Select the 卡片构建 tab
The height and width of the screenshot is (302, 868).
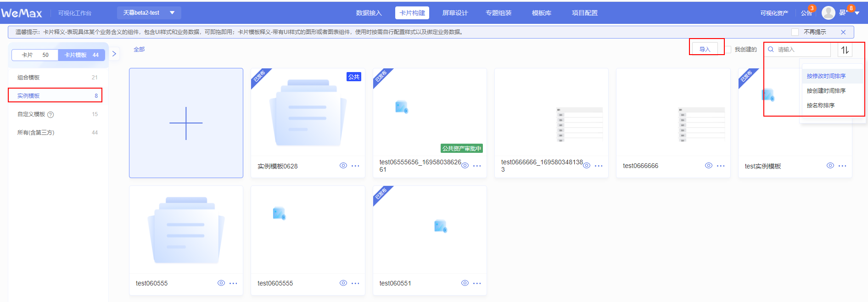[x=412, y=13]
